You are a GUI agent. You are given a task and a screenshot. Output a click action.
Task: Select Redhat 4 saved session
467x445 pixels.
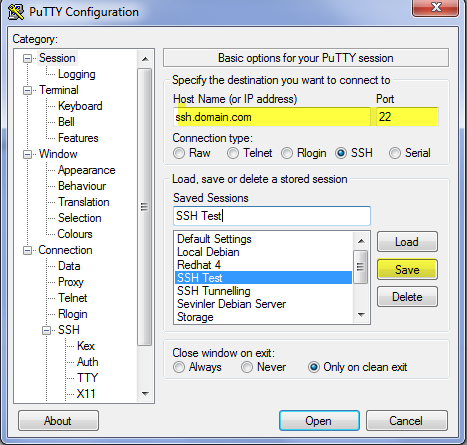[264, 265]
